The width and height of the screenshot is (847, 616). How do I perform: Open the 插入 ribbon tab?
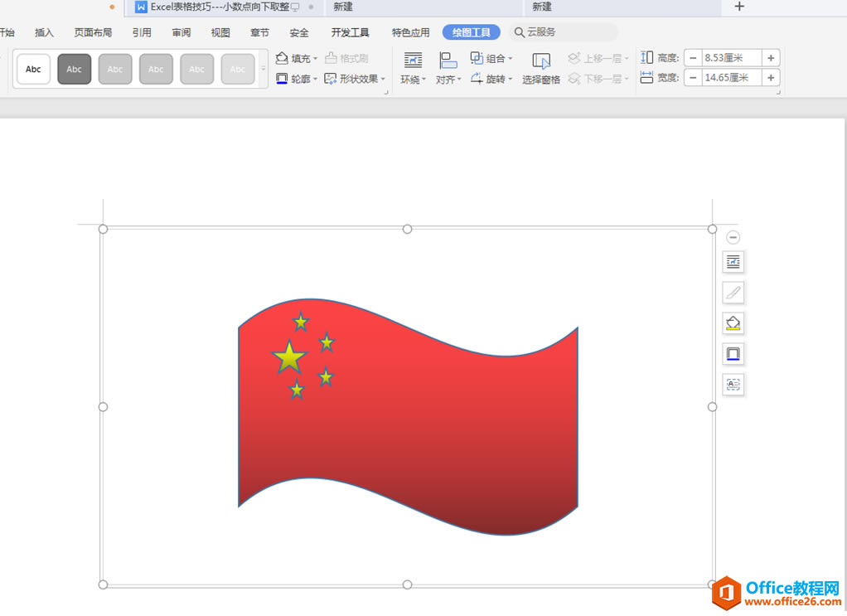click(44, 32)
